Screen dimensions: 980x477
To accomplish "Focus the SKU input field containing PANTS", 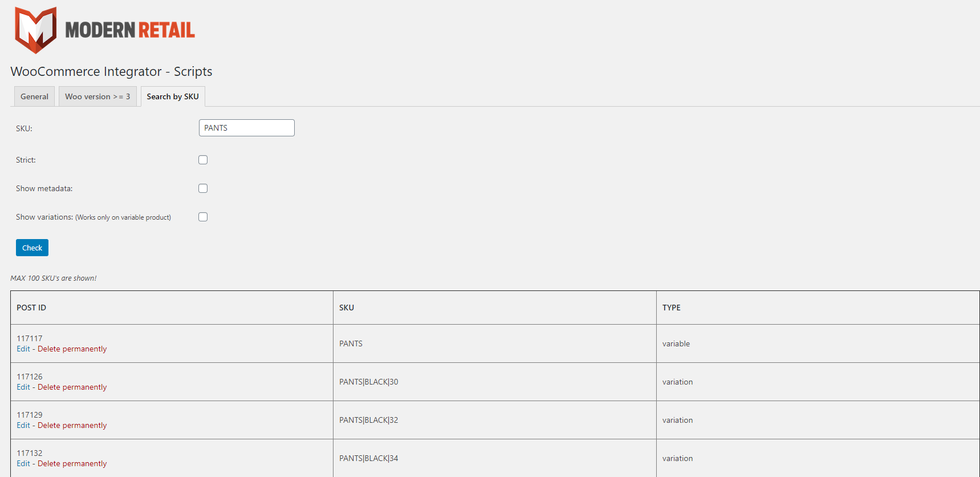I will pyautogui.click(x=247, y=128).
